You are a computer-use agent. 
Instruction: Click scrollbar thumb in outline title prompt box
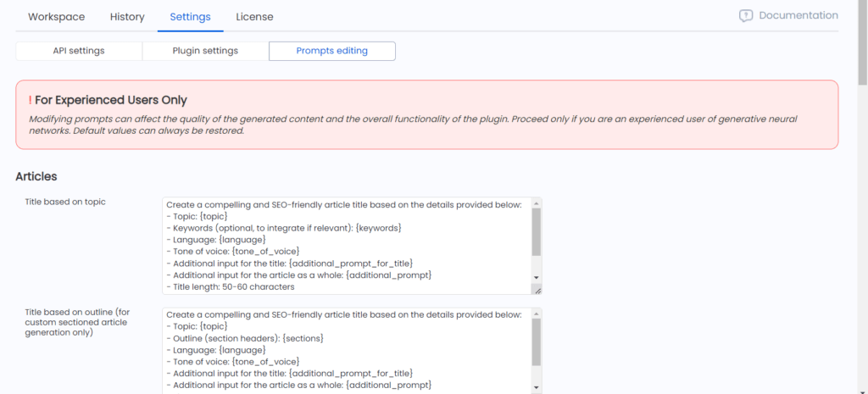pyautogui.click(x=536, y=342)
